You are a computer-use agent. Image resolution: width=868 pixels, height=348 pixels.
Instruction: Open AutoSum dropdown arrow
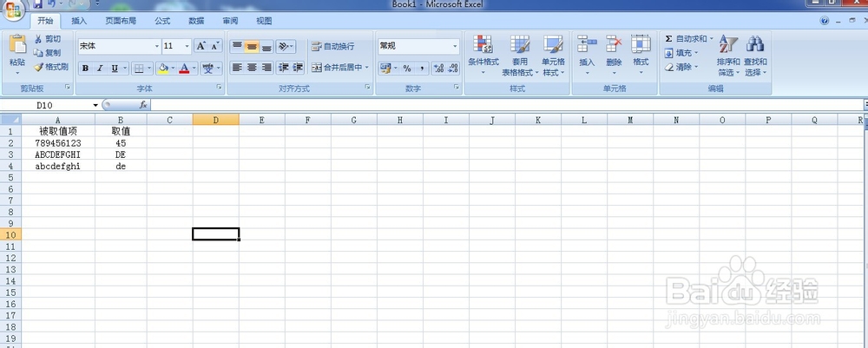pos(712,39)
